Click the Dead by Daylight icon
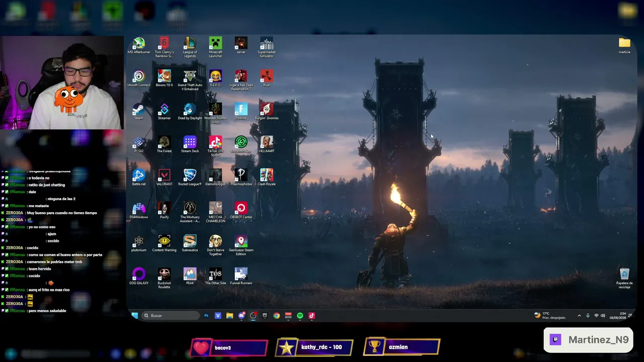Viewport: 644px width, 362px height. point(190,112)
